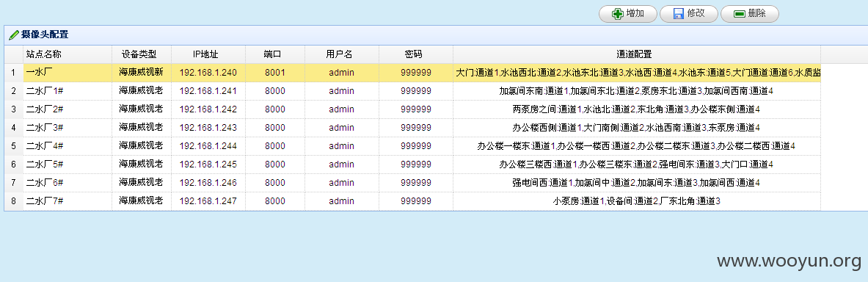Click the 海康威视新 device type cell

pos(141,73)
